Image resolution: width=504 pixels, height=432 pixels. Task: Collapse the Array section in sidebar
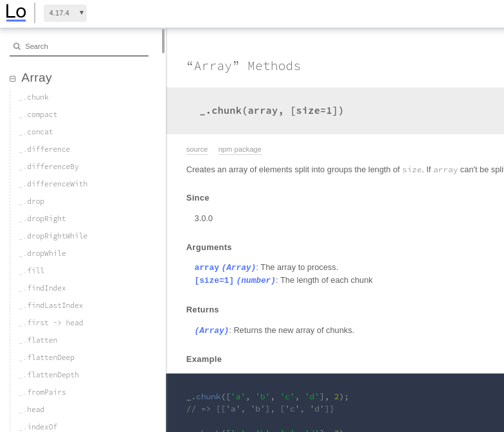[13, 78]
